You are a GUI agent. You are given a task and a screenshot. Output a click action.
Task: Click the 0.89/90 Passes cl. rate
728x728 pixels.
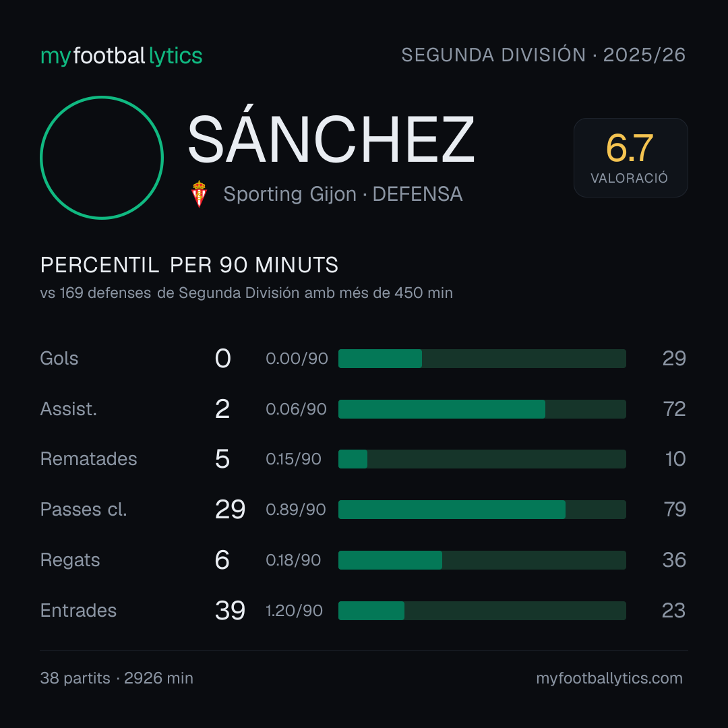pyautogui.click(x=296, y=510)
